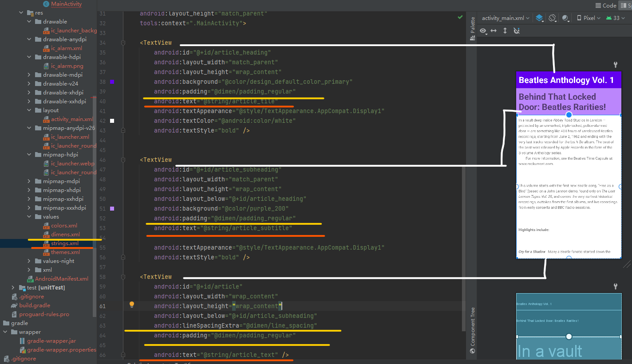This screenshot has width=632, height=364.
Task: Open the Palette tool window
Action: click(472, 29)
